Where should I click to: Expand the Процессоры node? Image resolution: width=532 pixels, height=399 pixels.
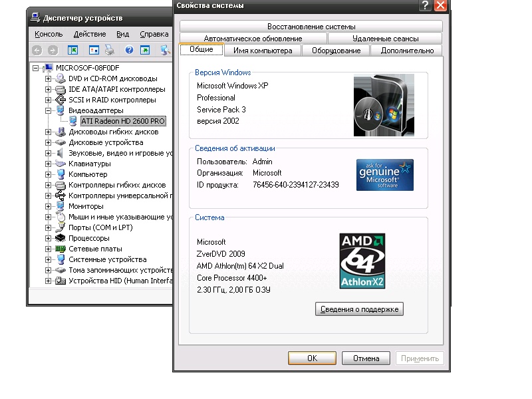[x=48, y=238]
